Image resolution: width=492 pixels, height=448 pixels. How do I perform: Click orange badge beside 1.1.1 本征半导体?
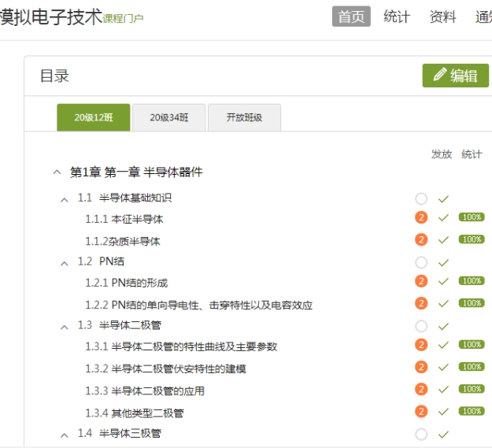(421, 218)
